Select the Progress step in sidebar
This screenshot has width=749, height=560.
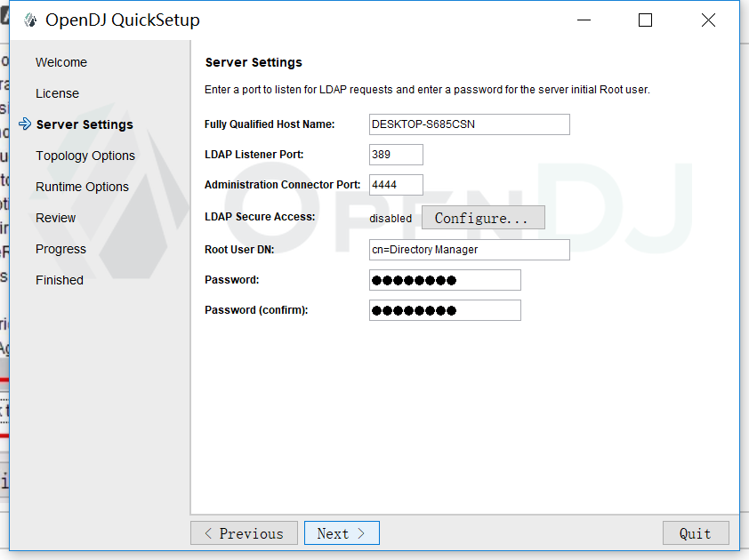[x=60, y=249]
